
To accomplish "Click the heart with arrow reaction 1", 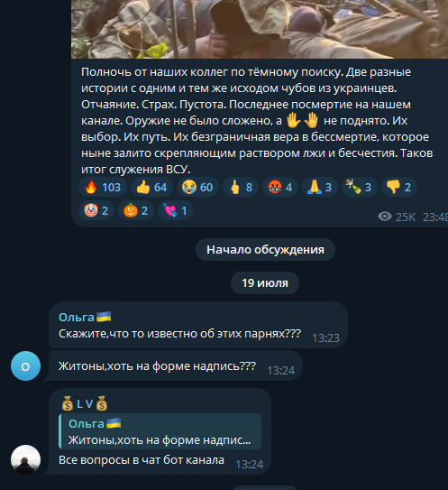I will [176, 210].
